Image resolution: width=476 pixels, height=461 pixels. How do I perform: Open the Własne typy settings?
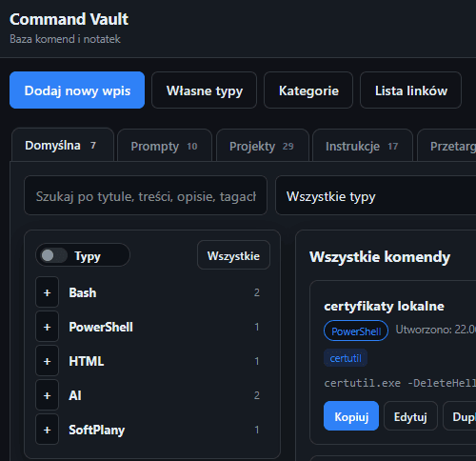[x=204, y=90]
